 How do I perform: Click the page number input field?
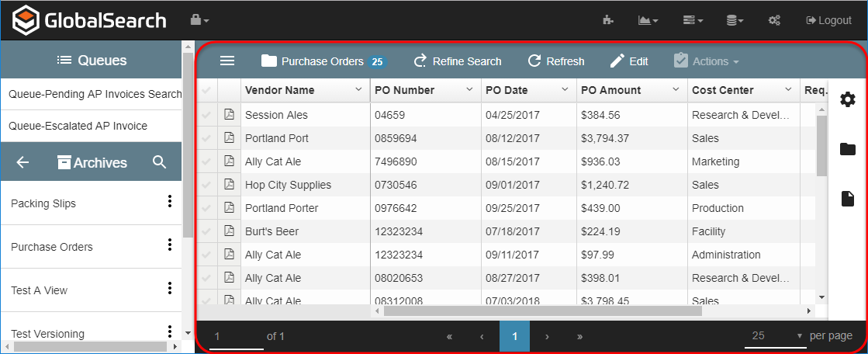[x=236, y=336]
